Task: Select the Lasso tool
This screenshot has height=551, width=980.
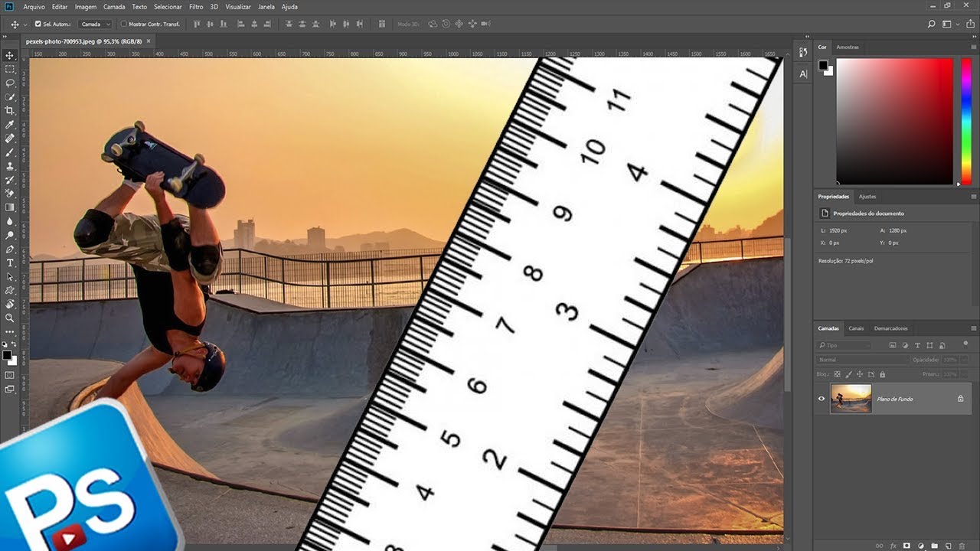Action: [x=10, y=83]
